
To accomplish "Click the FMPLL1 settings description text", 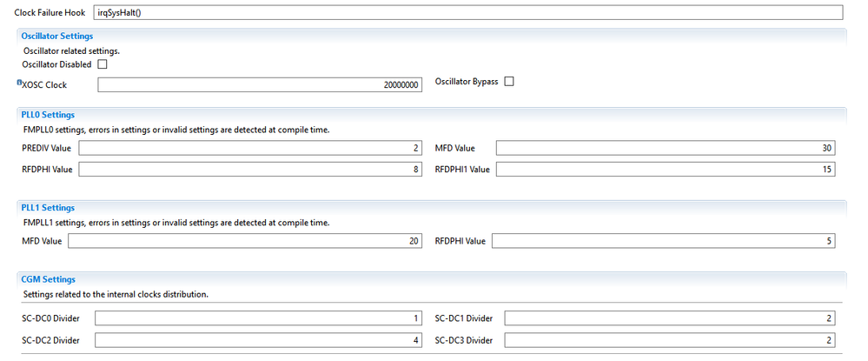I will 176,223.
